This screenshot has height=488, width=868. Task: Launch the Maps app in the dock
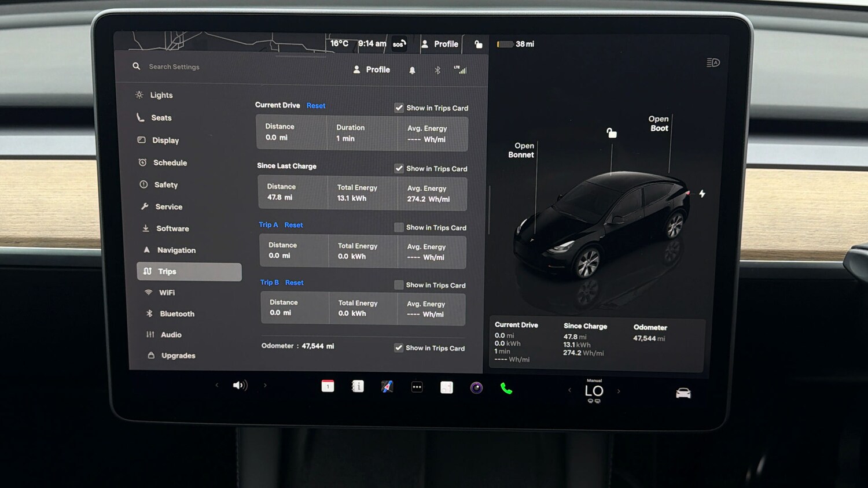[387, 386]
